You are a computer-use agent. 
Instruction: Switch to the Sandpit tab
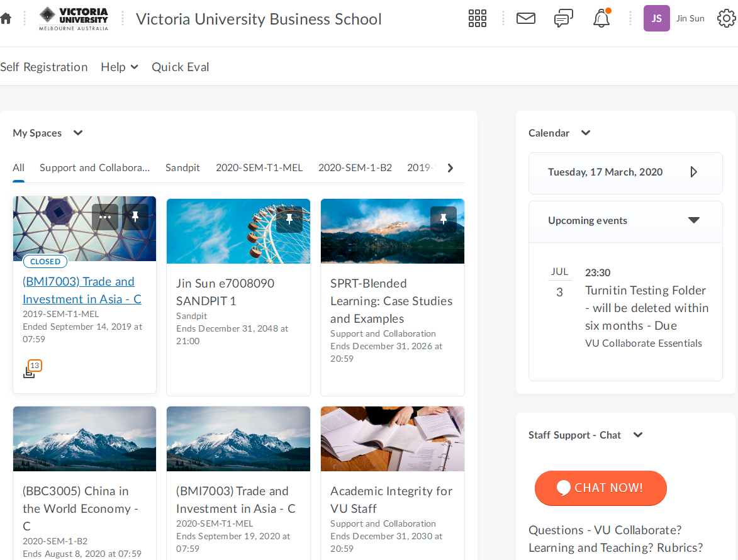click(182, 168)
